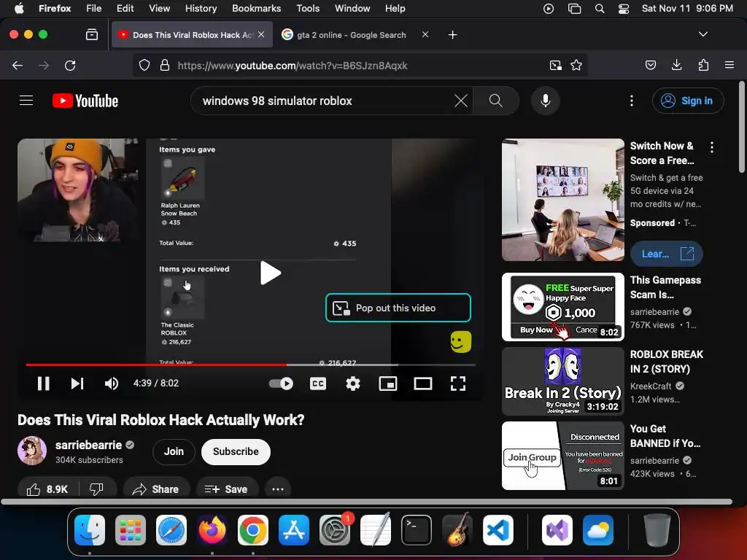Screen dimensions: 747x560
Task: Open sarriebearrie channel avatar
Action: coord(32,451)
